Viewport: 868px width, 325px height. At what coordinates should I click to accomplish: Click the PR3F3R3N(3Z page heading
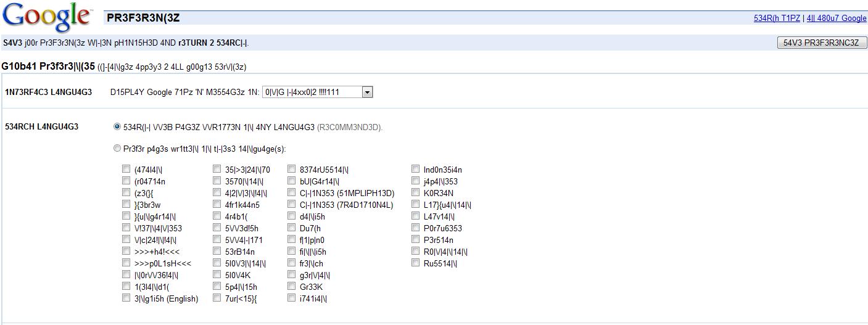click(x=143, y=18)
